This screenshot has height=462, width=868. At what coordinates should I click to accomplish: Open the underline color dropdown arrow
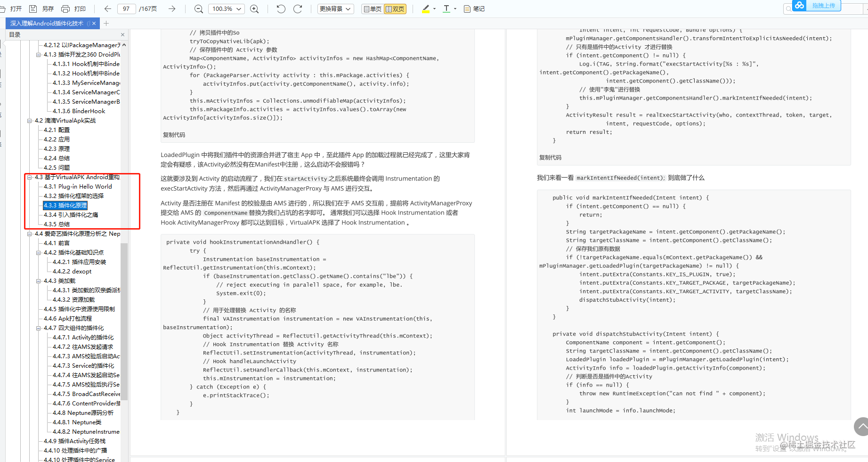coord(455,8)
